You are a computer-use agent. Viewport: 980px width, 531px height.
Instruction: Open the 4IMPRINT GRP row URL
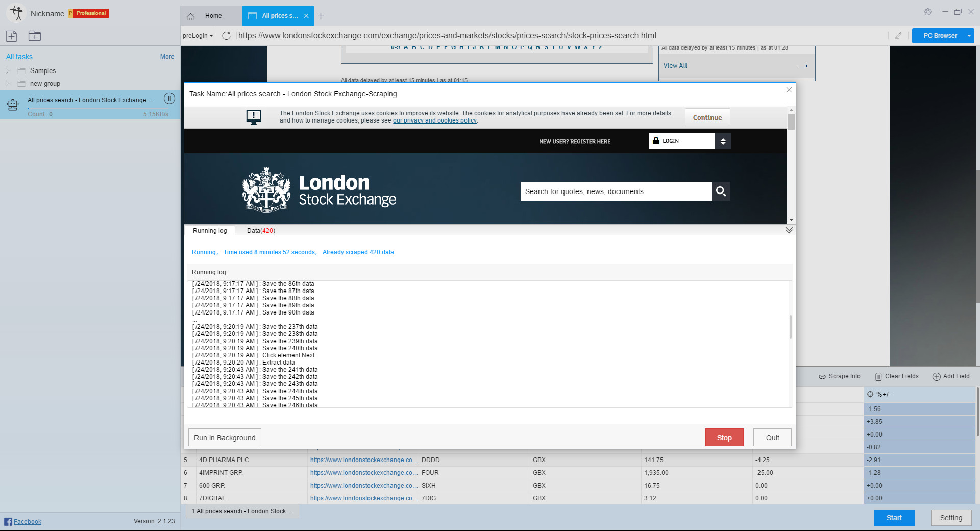(x=363, y=473)
